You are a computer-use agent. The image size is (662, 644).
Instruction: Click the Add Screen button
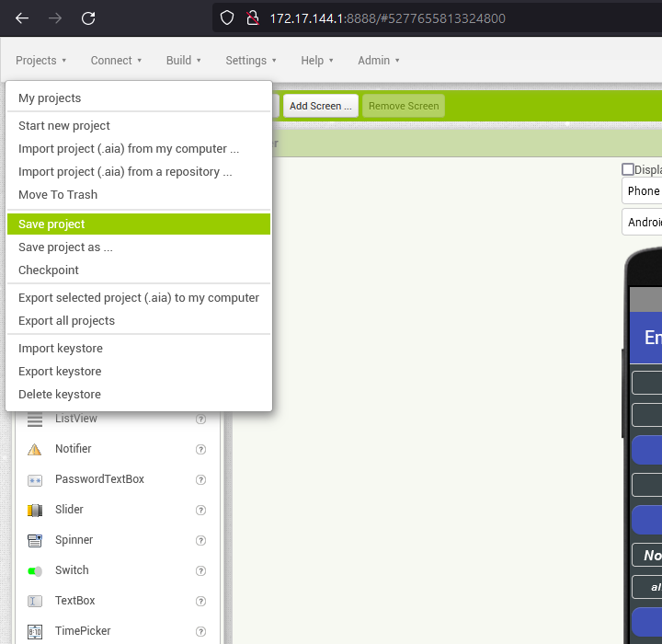click(x=320, y=106)
